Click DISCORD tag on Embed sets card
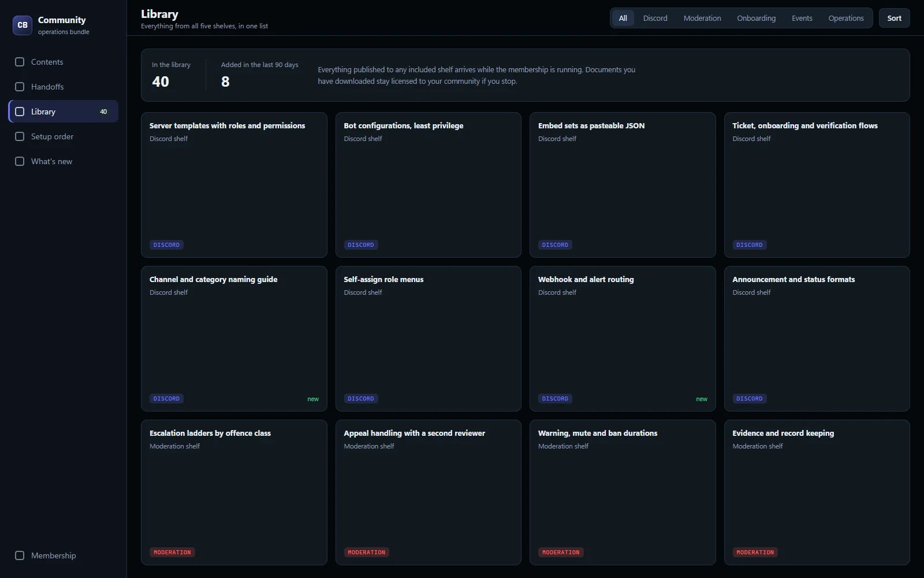This screenshot has height=578, width=924. (x=555, y=245)
